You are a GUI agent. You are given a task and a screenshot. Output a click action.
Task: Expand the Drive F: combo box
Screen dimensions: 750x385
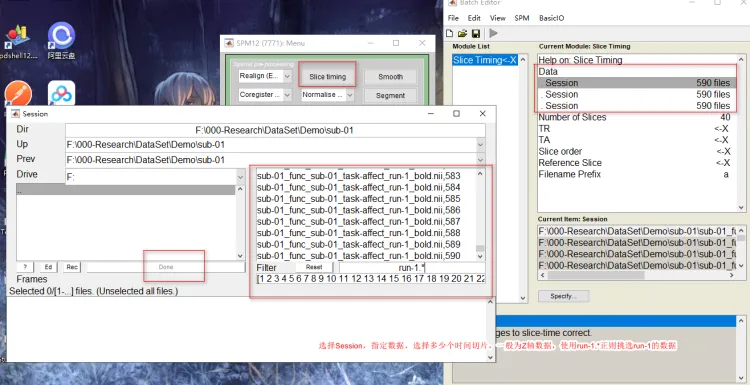(x=241, y=177)
